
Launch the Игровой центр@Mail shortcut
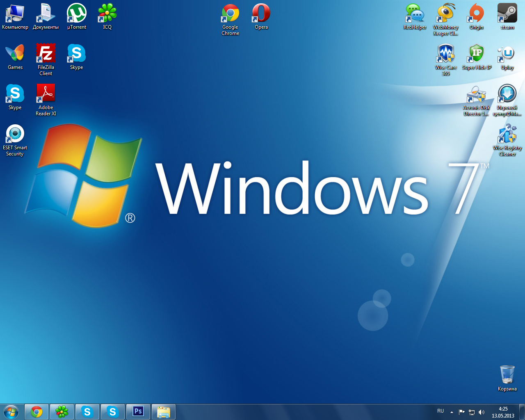click(x=507, y=100)
